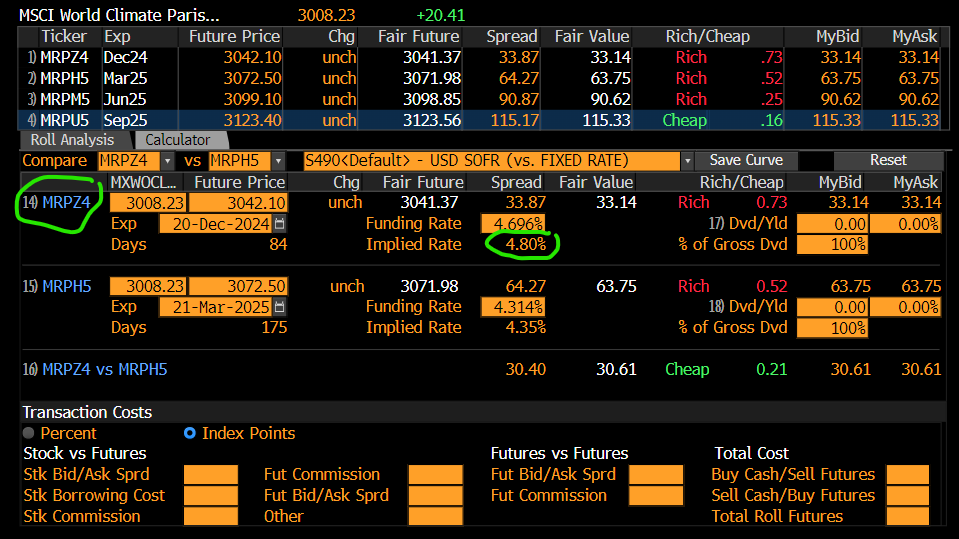The image size is (959, 539).
Task: Click Stock vs Futures Fut Bid/Ask Sprd box
Action: click(x=435, y=496)
